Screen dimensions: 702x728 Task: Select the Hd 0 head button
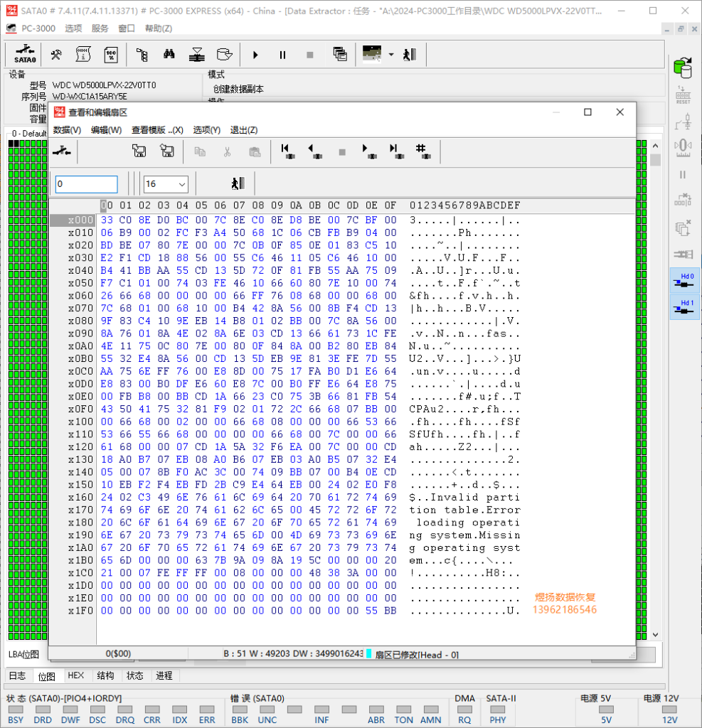click(x=684, y=280)
